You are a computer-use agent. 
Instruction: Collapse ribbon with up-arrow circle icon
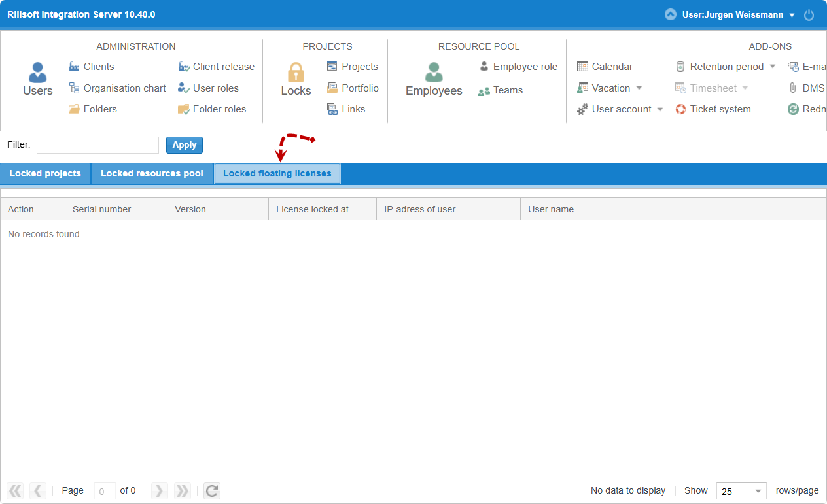tap(671, 14)
